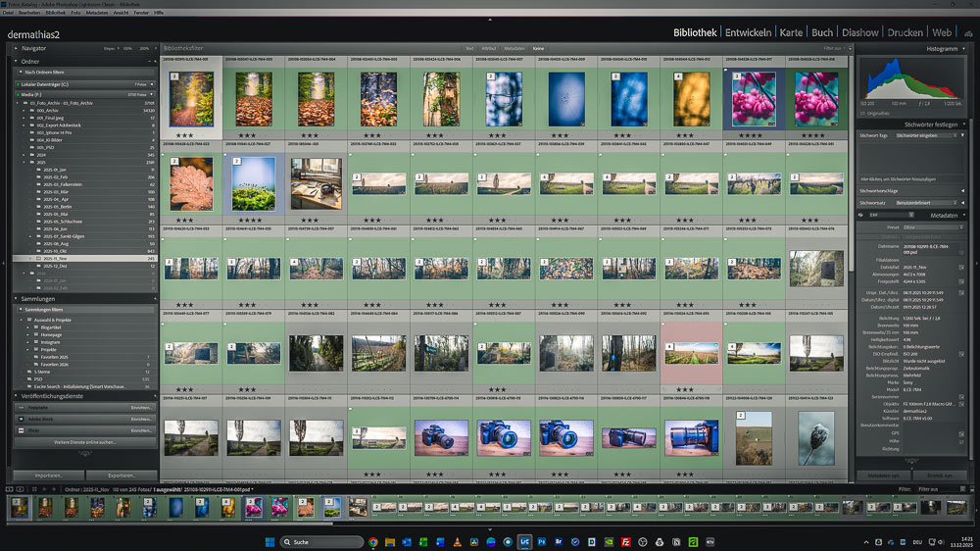The width and height of the screenshot is (980, 551).
Task: Open the Drucken module
Action: pos(905,32)
